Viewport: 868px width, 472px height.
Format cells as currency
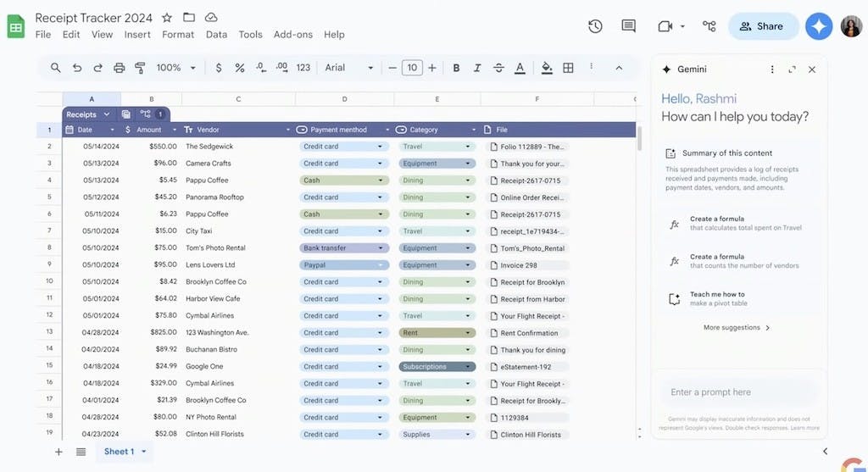point(219,68)
